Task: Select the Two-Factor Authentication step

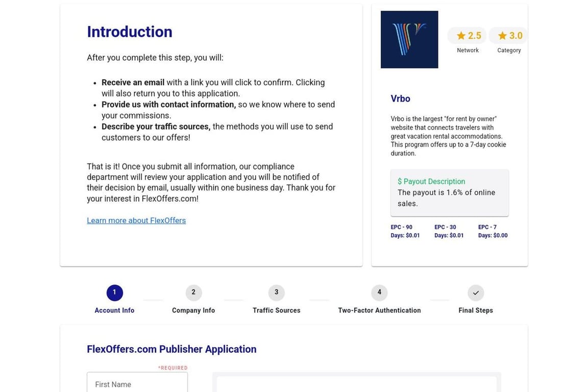Action: point(379,310)
